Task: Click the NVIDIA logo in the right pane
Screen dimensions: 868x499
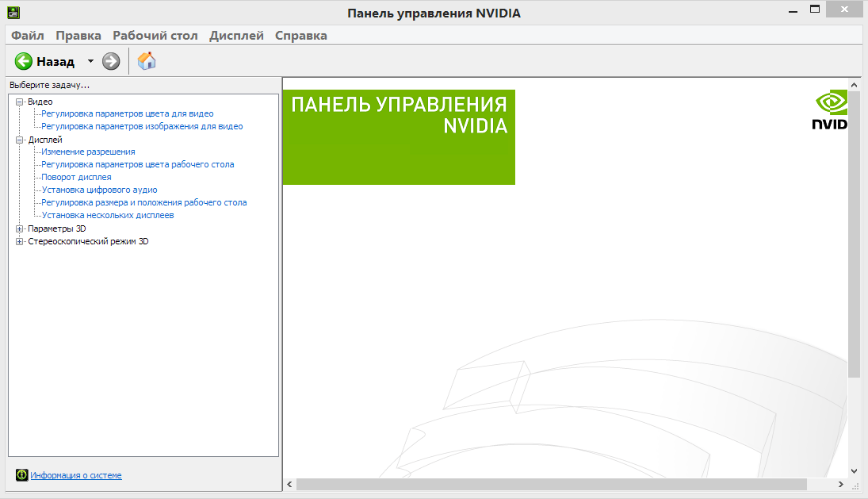Action: (830, 110)
